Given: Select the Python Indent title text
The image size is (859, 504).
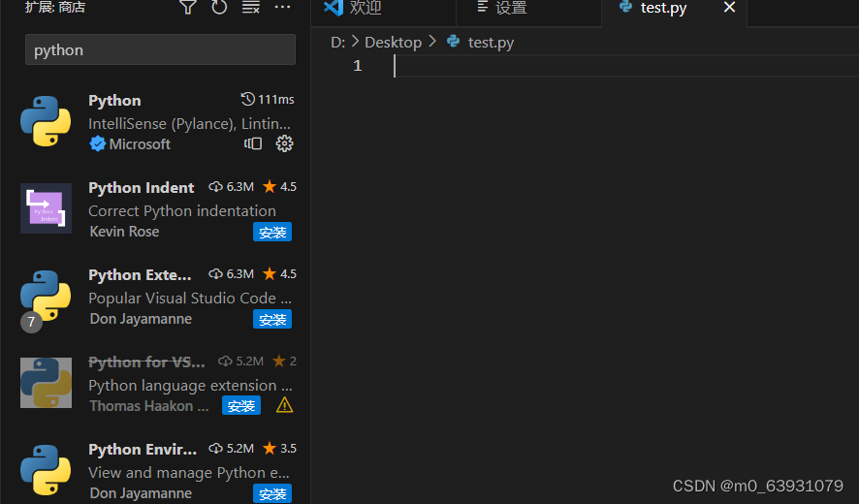Looking at the screenshot, I should tap(141, 187).
